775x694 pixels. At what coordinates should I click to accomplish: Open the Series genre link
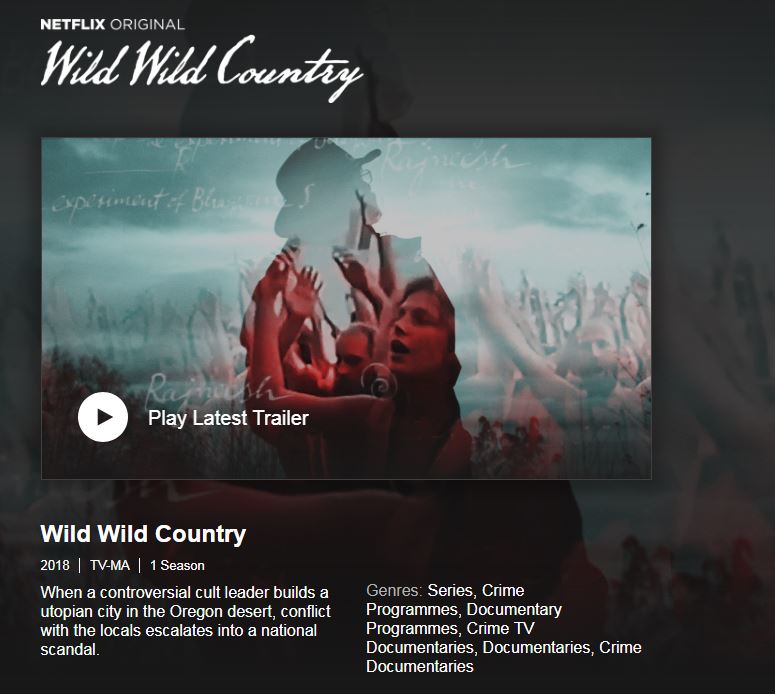(450, 590)
